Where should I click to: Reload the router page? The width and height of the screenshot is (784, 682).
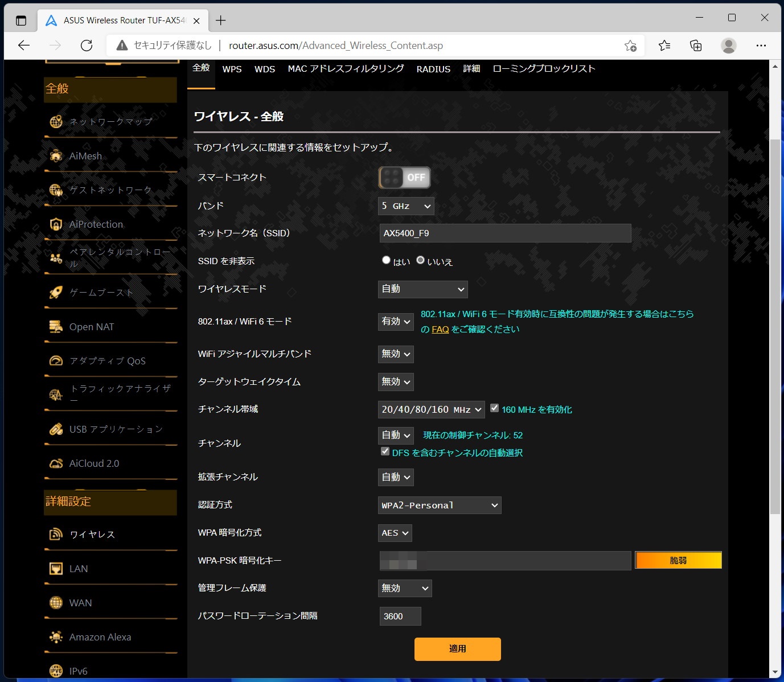87,46
